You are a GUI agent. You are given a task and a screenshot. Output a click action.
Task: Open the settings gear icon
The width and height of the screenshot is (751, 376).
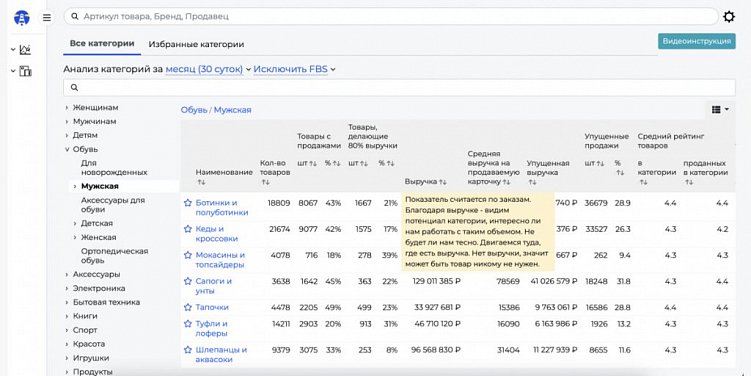[728, 17]
